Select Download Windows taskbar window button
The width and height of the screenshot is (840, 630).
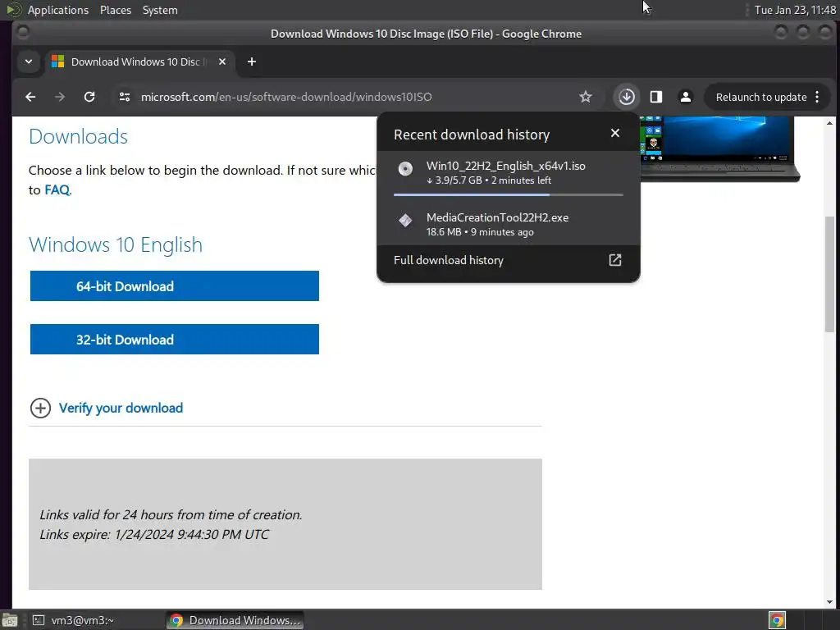(x=235, y=620)
